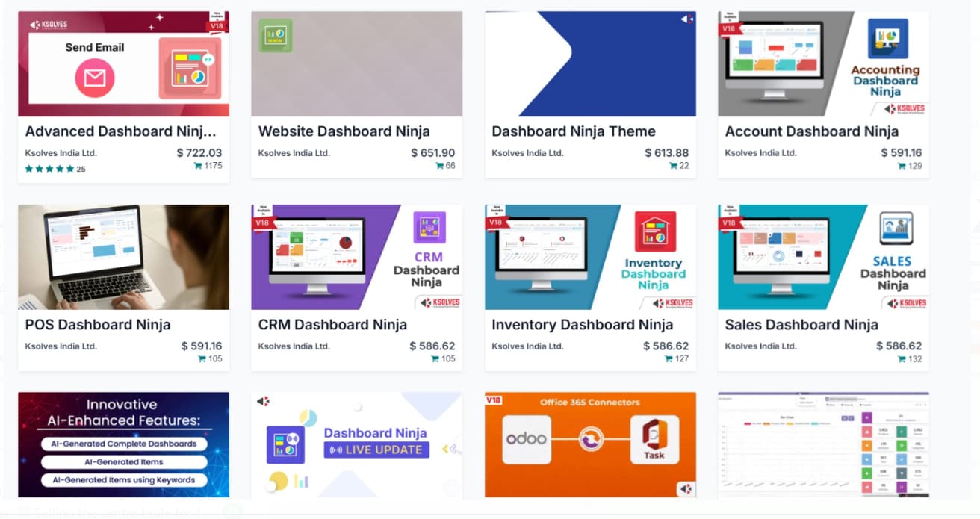
Task: Click the pink envelope Send Email icon
Action: [x=95, y=78]
